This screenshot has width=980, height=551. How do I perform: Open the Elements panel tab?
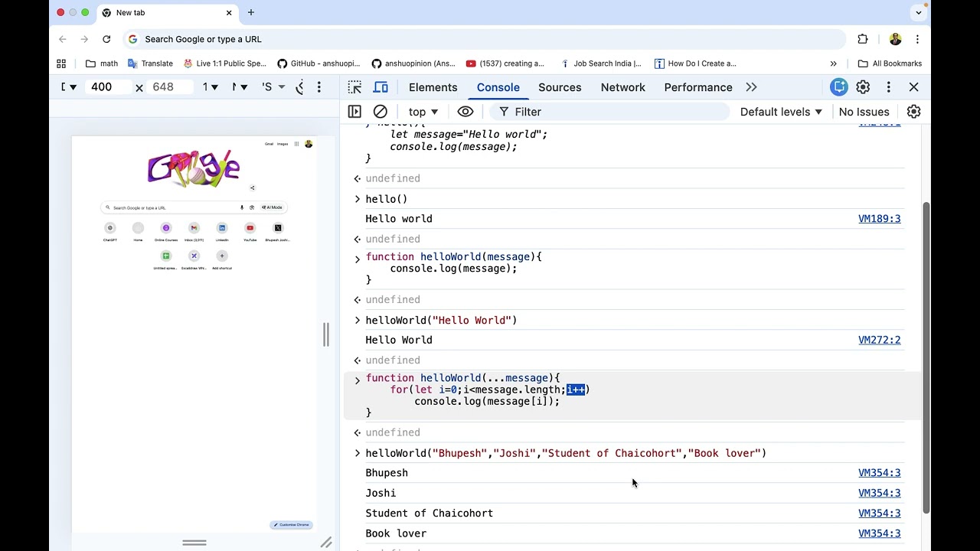coord(433,87)
